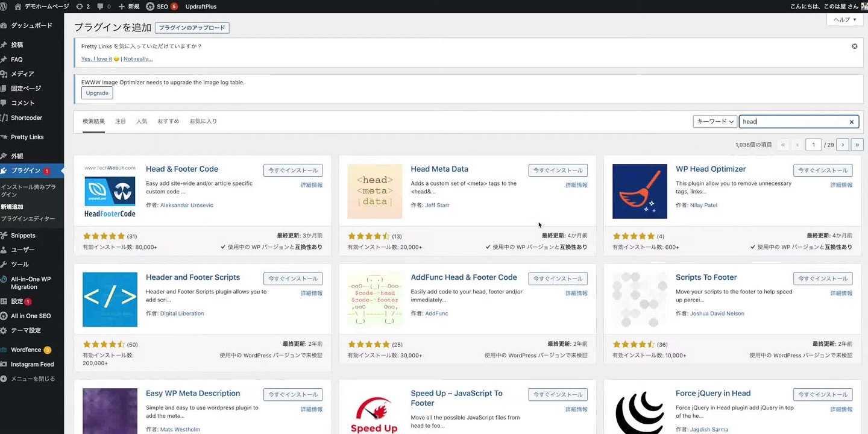The image size is (868, 434).
Task: Open the キーワード search type dropdown
Action: click(715, 122)
